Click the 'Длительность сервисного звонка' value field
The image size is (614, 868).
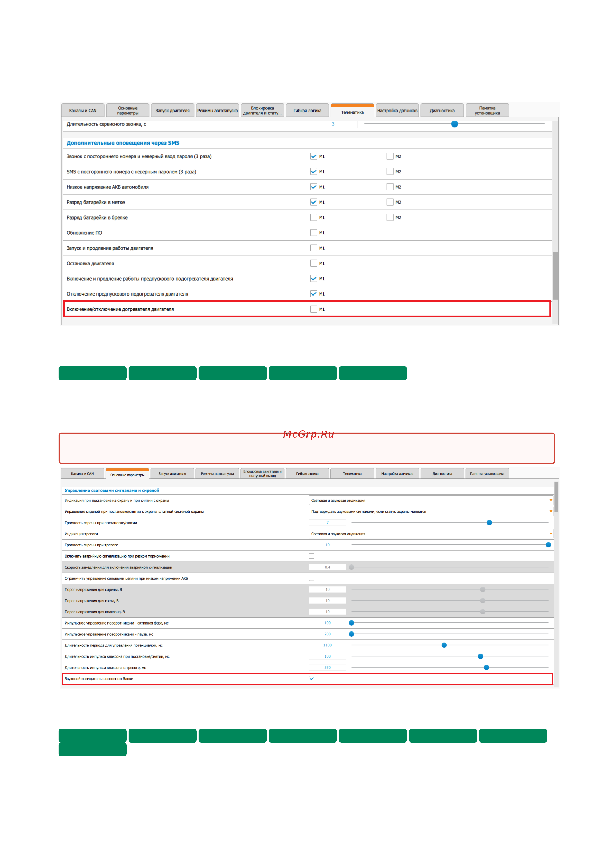pos(333,124)
